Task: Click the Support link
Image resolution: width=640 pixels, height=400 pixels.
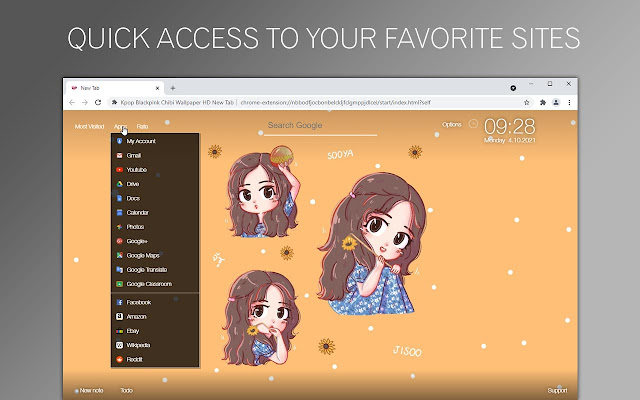Action: tap(558, 391)
